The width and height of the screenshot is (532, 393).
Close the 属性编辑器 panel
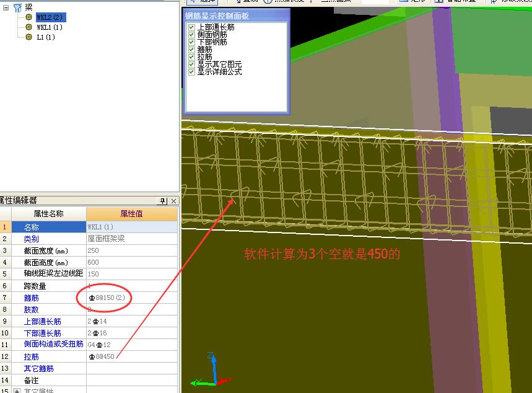pos(173,201)
